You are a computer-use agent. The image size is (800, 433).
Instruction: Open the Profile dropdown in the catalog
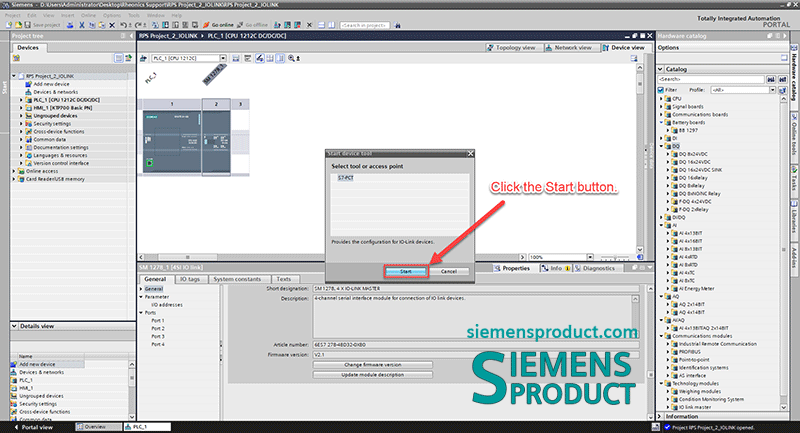(772, 90)
